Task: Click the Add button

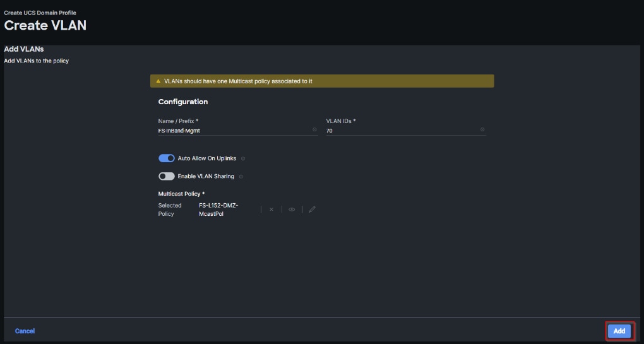Action: point(619,331)
